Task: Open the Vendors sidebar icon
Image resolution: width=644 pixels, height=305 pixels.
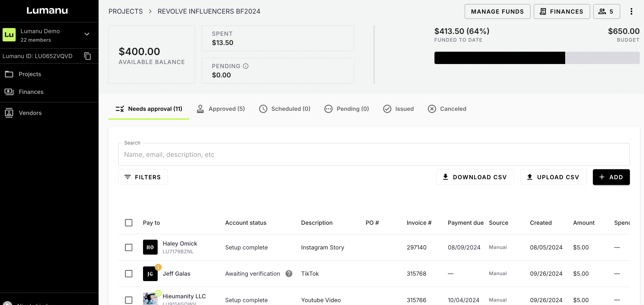Action: [9, 113]
